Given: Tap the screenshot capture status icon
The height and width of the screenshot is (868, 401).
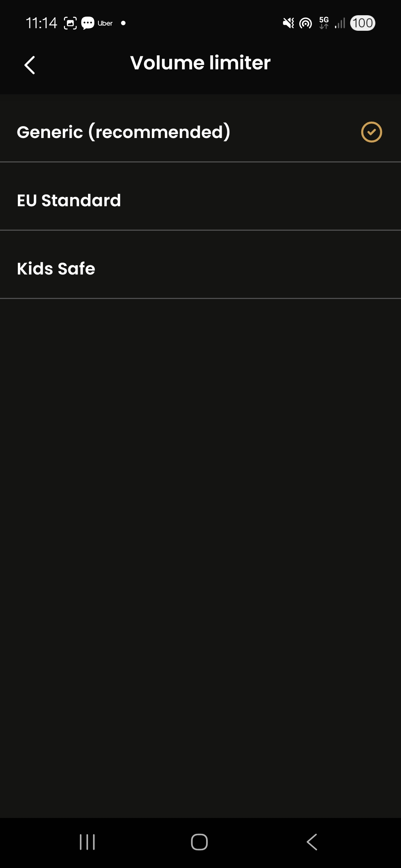Looking at the screenshot, I should (x=70, y=23).
